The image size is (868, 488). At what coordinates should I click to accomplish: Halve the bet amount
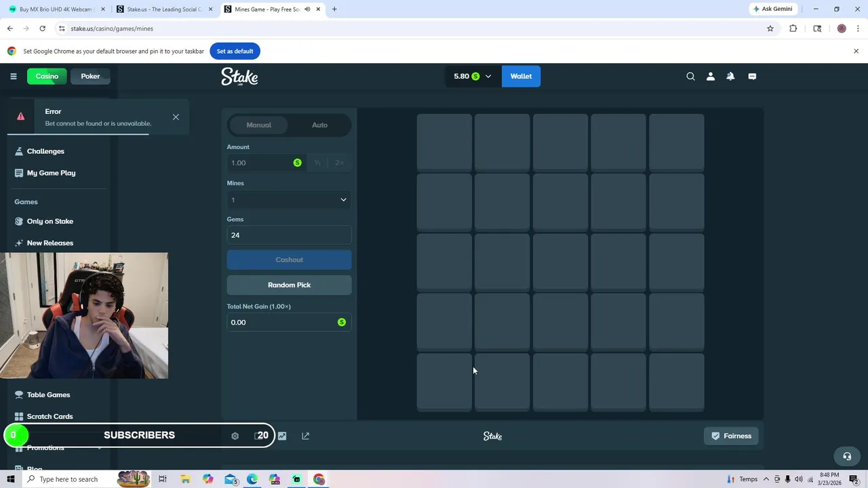pyautogui.click(x=317, y=163)
